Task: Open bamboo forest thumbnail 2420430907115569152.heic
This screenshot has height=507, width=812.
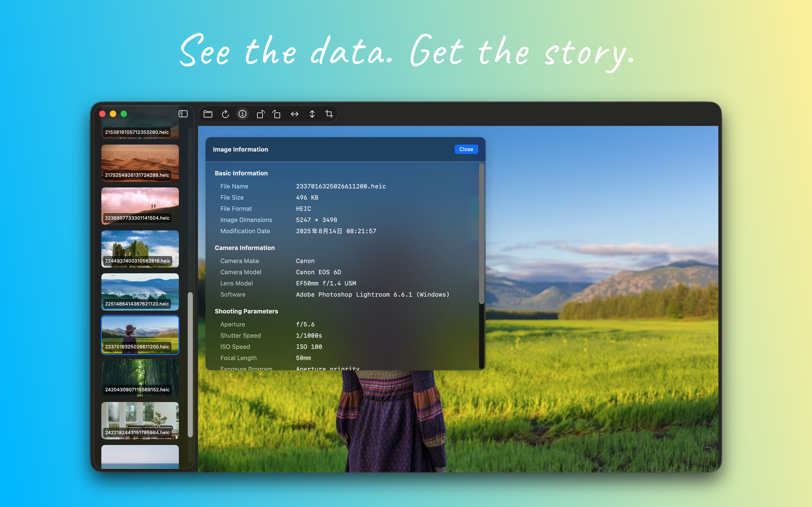Action: 140,377
